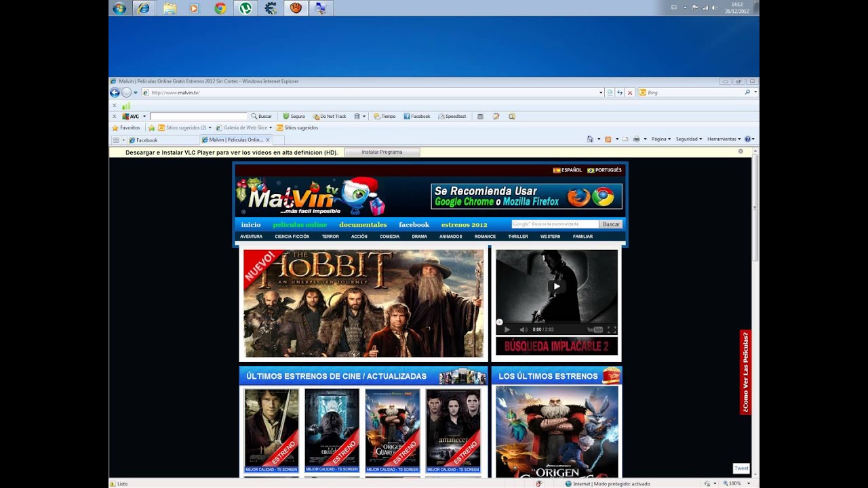Open the Favoritos button

126,127
